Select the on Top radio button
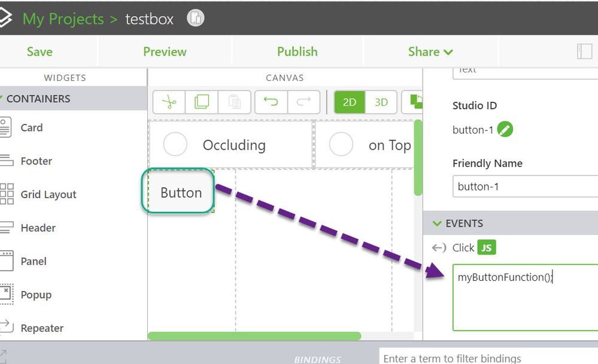The image size is (598, 364). pos(341,145)
